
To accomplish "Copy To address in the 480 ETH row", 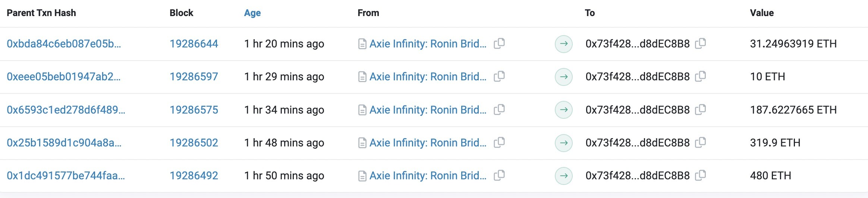I will [x=701, y=175].
